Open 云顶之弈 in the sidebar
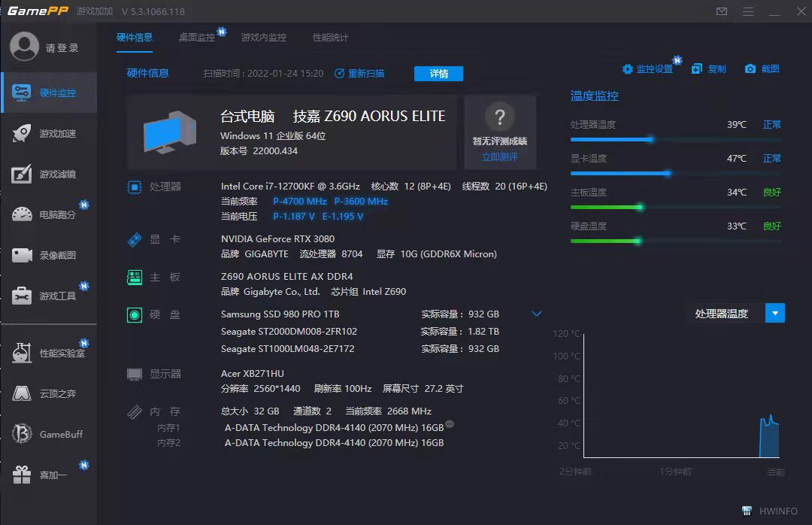The image size is (812, 525). point(49,394)
